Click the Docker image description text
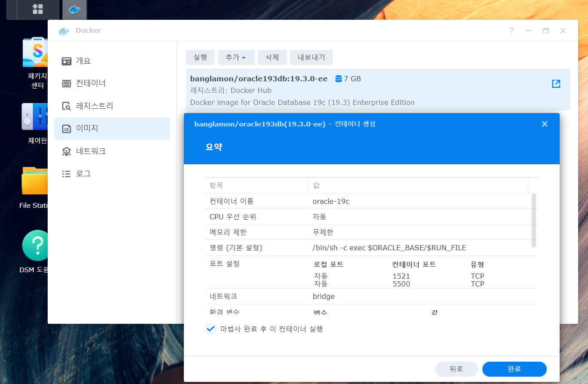 [x=302, y=102]
